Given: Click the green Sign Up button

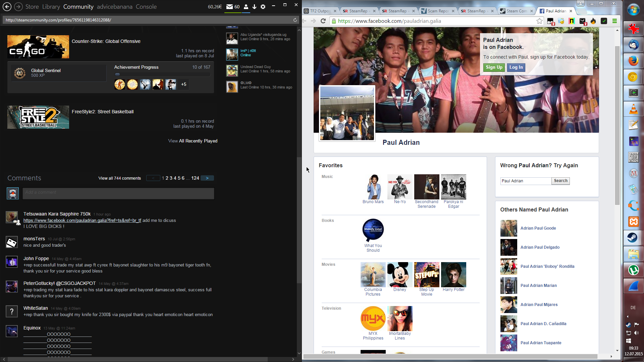Looking at the screenshot, I should pos(494,67).
